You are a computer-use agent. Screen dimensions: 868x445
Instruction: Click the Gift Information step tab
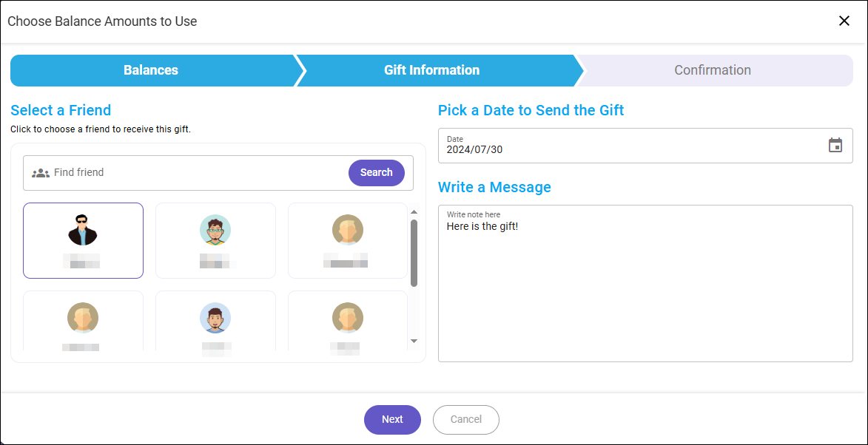pos(433,70)
